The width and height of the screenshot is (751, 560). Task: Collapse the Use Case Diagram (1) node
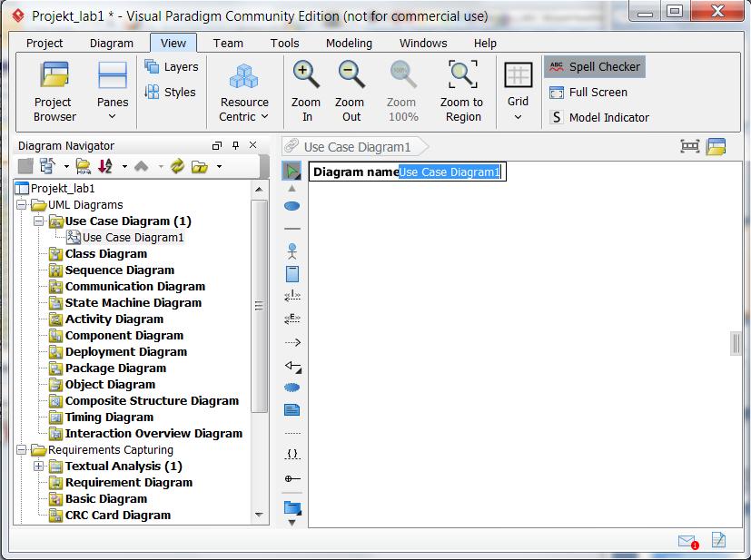[x=39, y=221]
